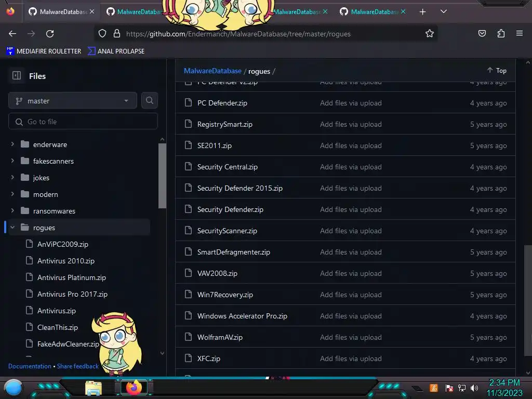Open Win7Recovery.zip file
The image size is (532, 399).
click(x=225, y=295)
